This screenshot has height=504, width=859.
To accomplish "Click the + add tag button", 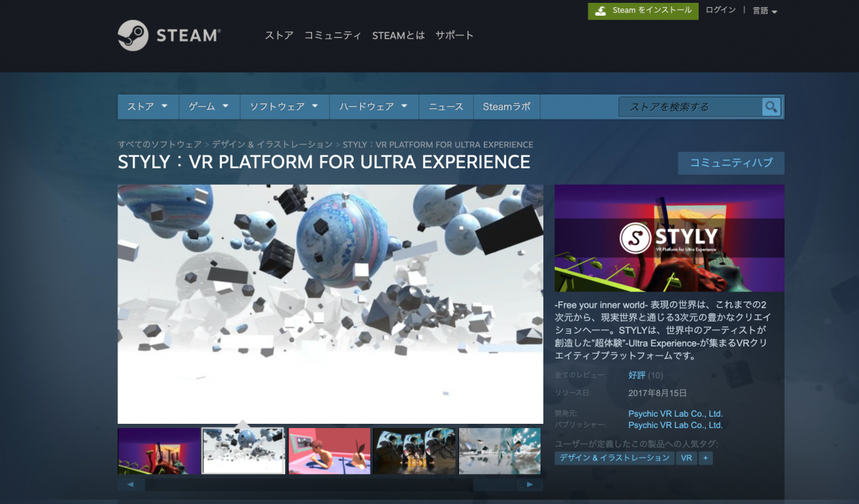I will pyautogui.click(x=706, y=458).
